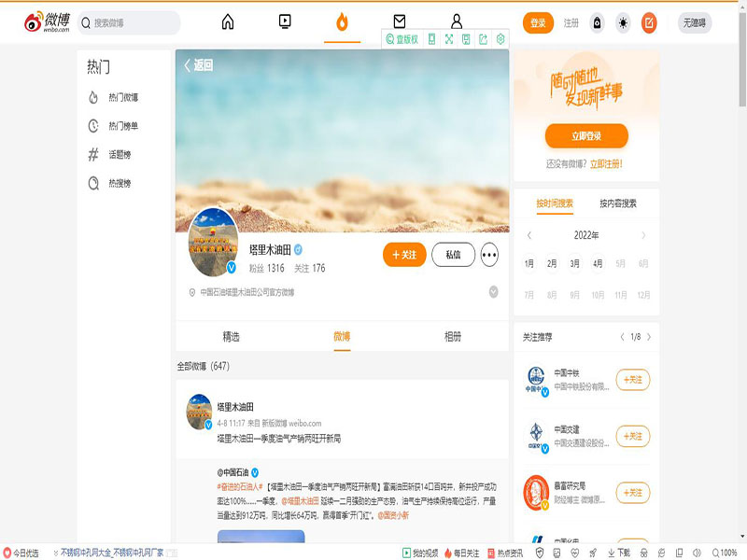Image resolution: width=747 pixels, height=560 pixels.
Task: Expand the profile details chevron
Action: tap(494, 292)
